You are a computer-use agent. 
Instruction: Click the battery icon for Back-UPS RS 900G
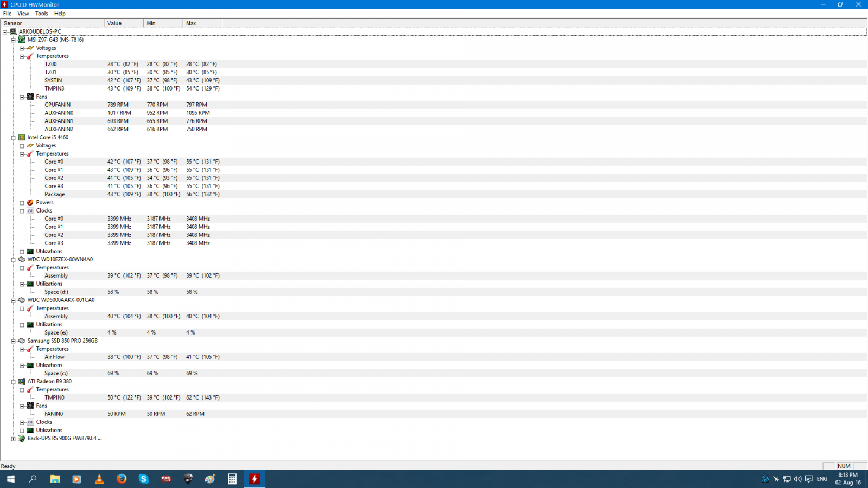tap(22, 438)
